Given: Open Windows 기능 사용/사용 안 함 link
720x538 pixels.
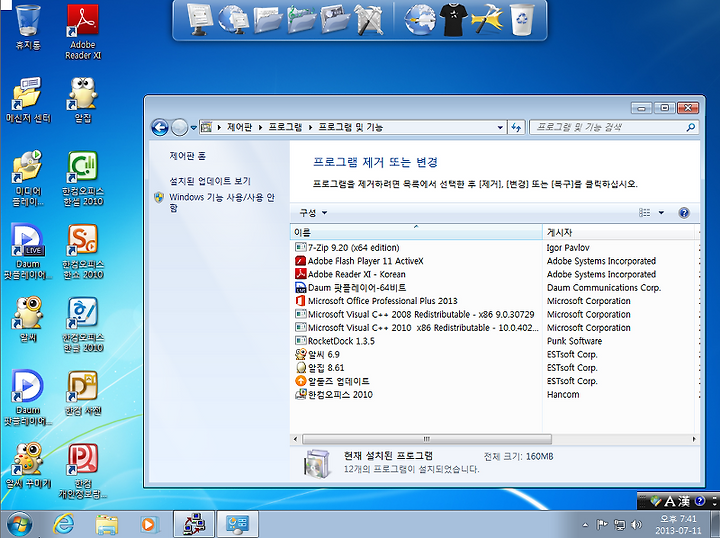Looking at the screenshot, I should tap(222, 202).
